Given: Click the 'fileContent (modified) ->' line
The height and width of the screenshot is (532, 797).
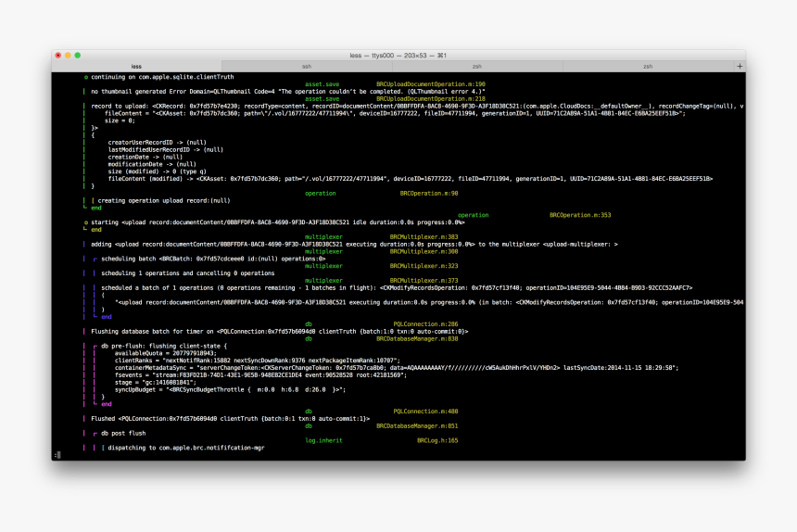Looking at the screenshot, I should (x=411, y=179).
